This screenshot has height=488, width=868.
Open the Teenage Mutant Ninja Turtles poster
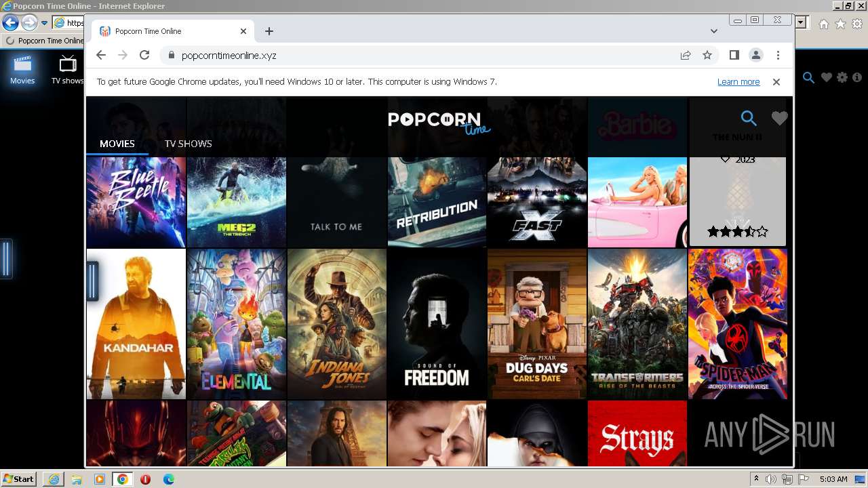[237, 433]
